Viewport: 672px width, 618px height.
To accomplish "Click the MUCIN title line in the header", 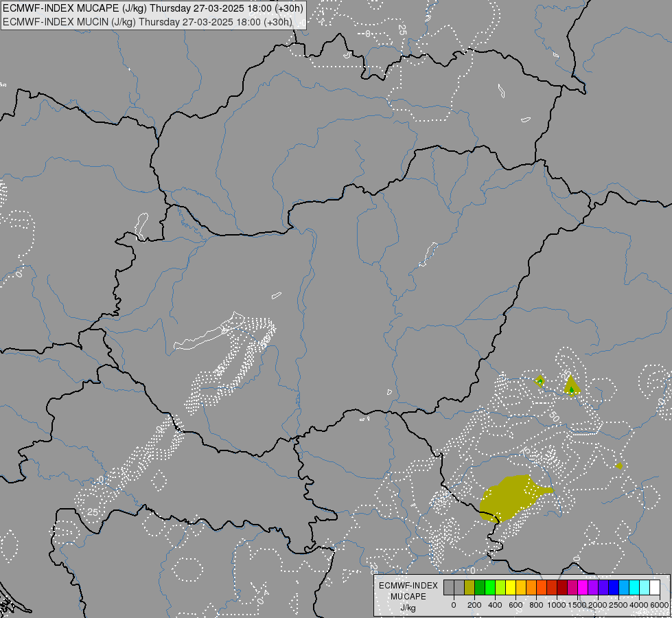I will 148,22.
